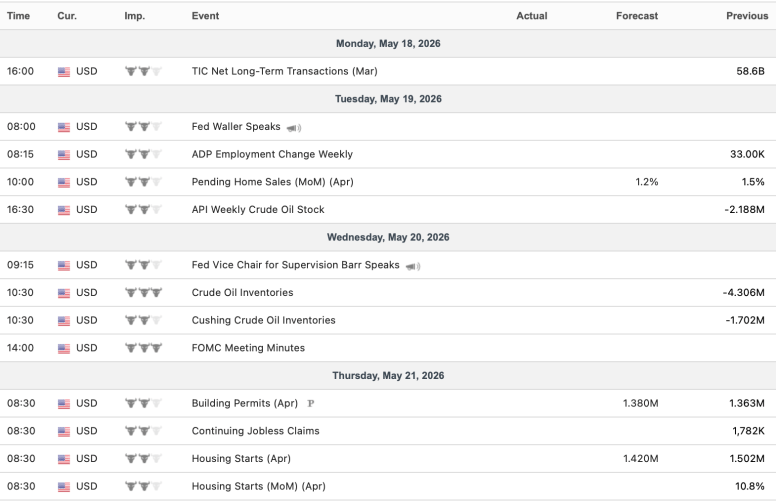Click the speaker icon beside Fed Waller Speaks
The image size is (776, 504).
pos(293,128)
